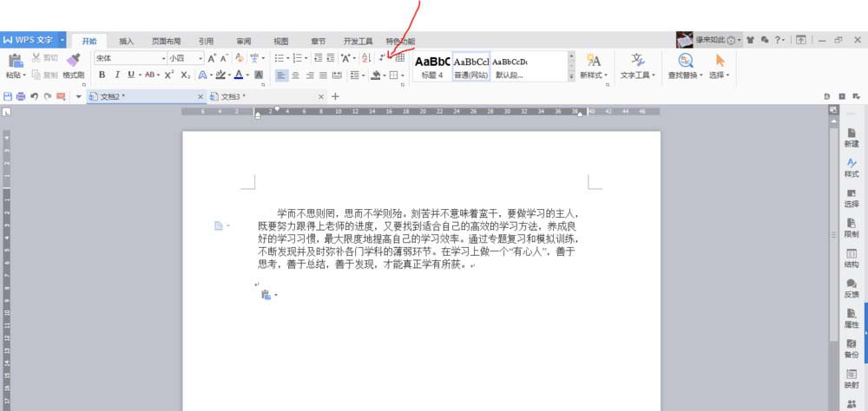868x411 pixels.
Task: Click the 选择 arrow tool button
Action: (720, 67)
